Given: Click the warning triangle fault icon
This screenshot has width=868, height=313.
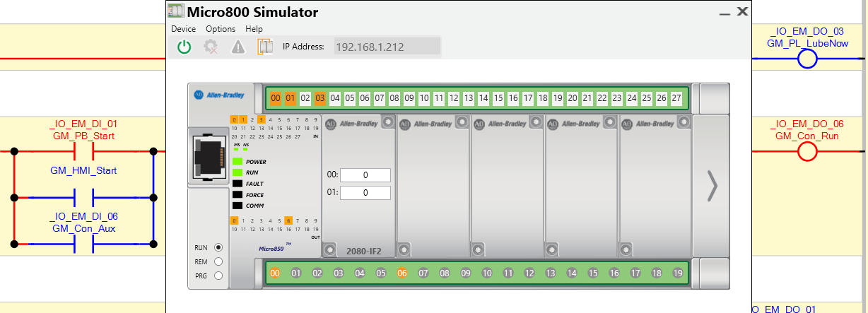Looking at the screenshot, I should coord(238,47).
